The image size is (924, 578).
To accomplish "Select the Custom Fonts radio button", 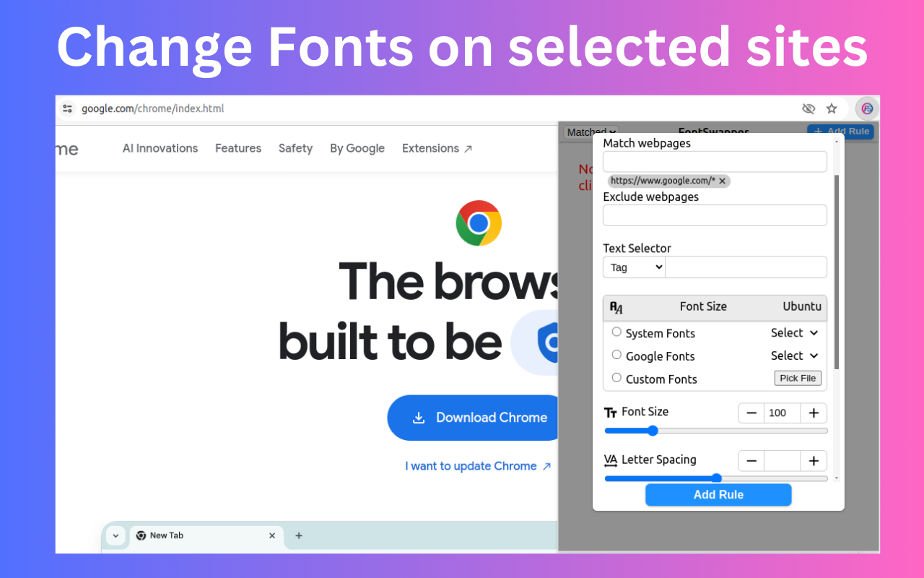I will [x=616, y=377].
